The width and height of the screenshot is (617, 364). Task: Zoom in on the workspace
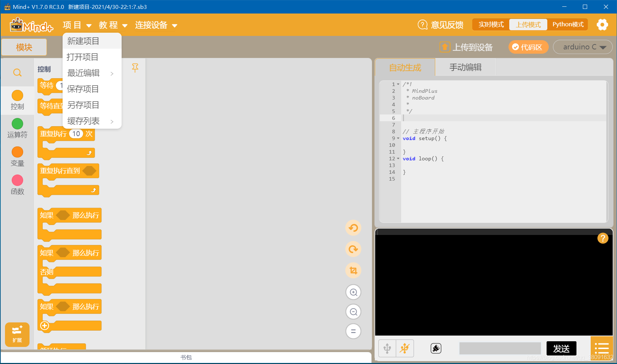pyautogui.click(x=353, y=292)
